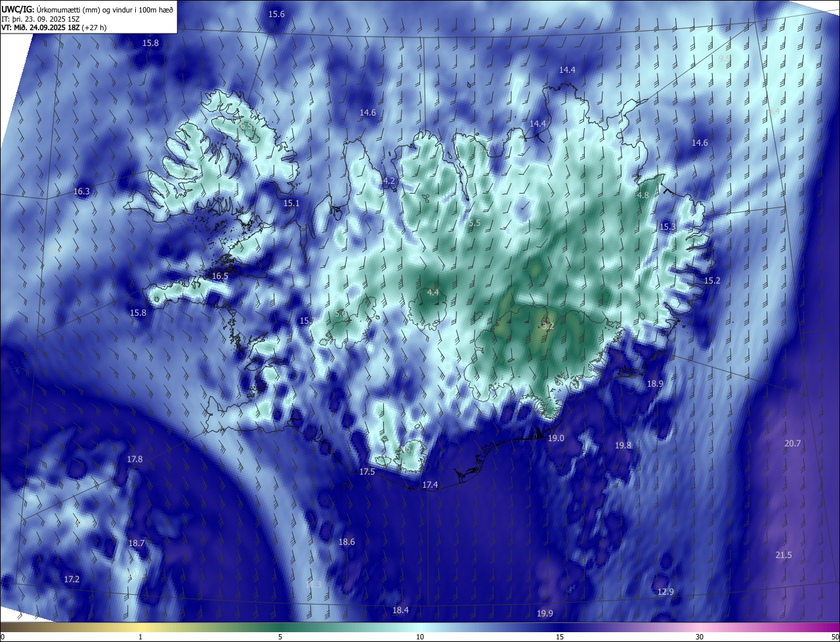Click the 5 tick on the color scale
Viewport: 840px width, 642px height.
point(280,637)
